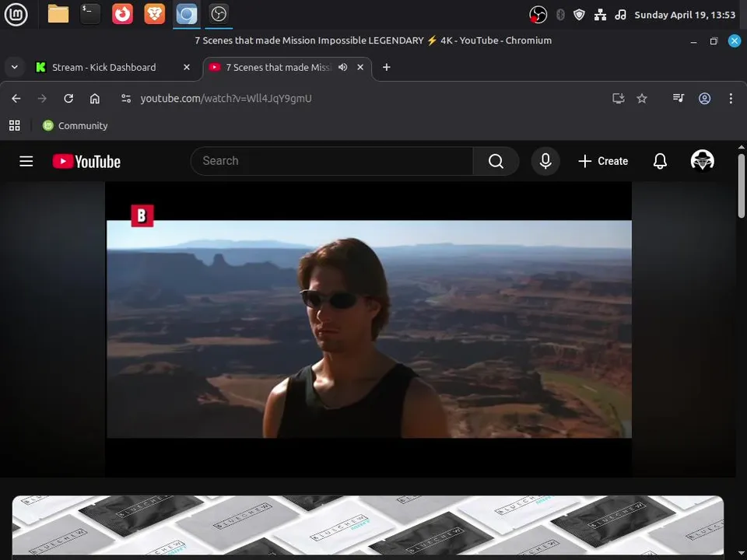
Task: Open the calendar from the clock
Action: click(x=685, y=15)
